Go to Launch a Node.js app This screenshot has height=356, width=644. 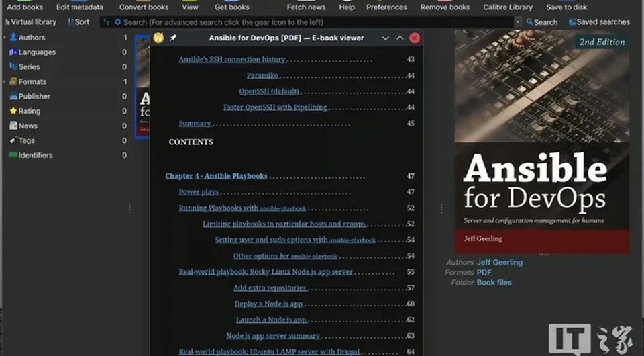[x=271, y=320]
